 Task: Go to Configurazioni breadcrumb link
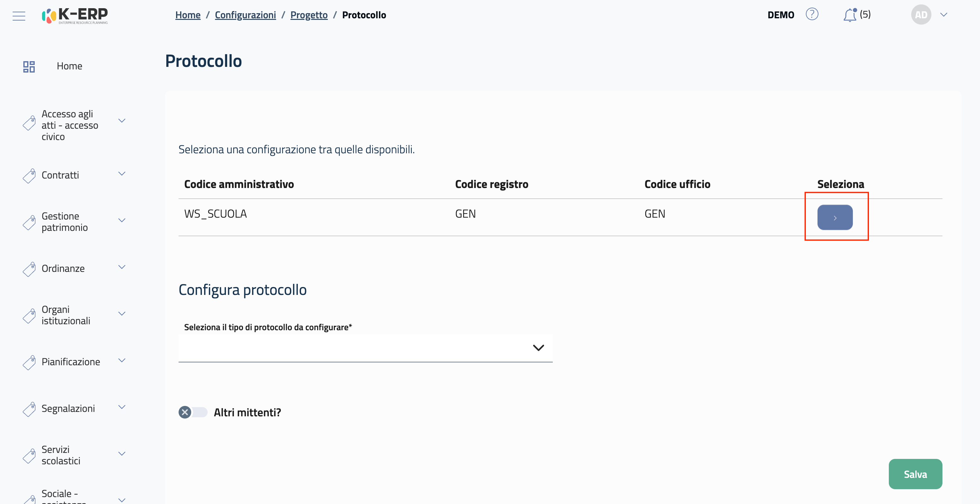click(245, 15)
